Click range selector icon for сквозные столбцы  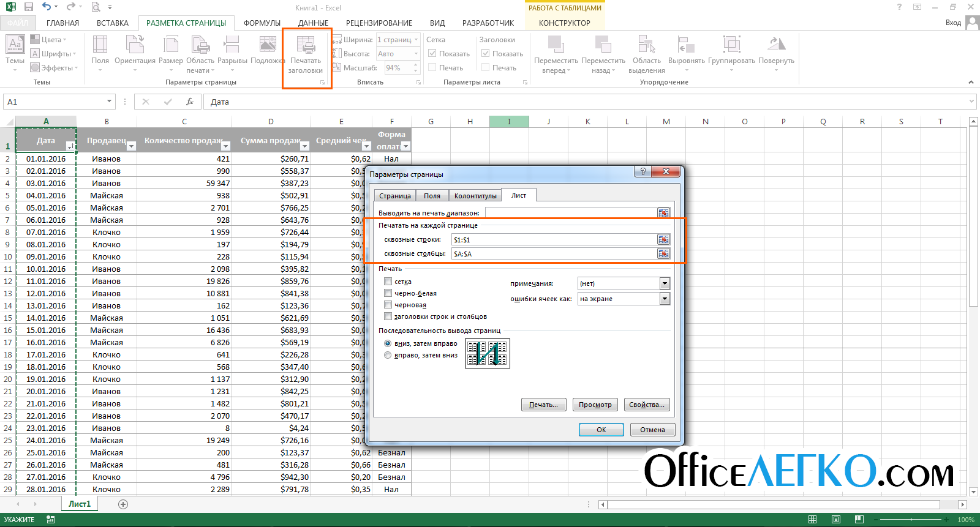(x=663, y=253)
